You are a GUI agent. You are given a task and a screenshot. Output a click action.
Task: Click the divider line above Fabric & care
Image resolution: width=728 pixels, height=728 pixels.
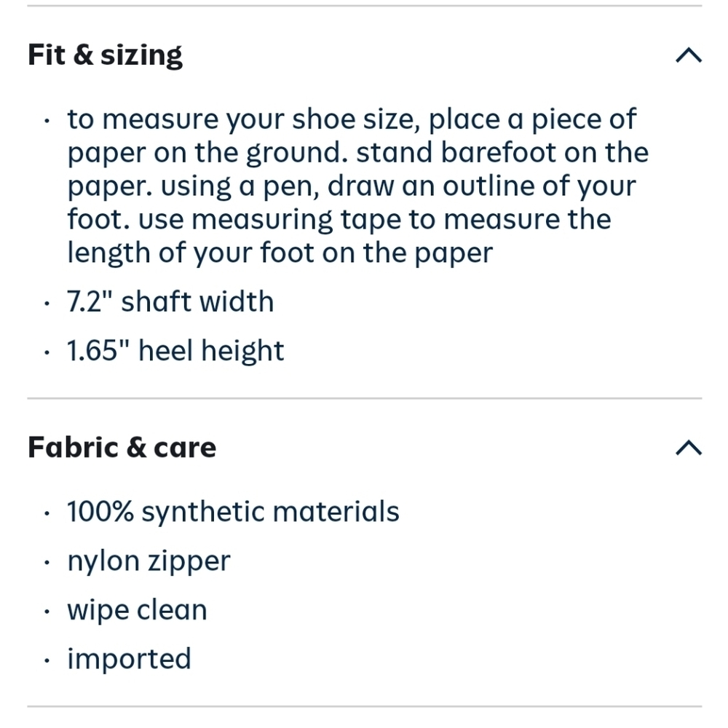click(x=364, y=398)
